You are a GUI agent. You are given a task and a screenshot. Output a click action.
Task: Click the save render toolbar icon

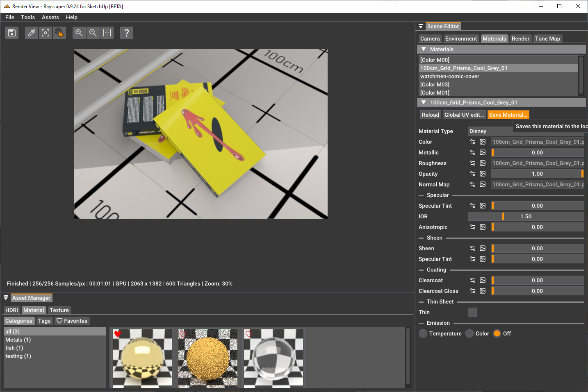[12, 33]
